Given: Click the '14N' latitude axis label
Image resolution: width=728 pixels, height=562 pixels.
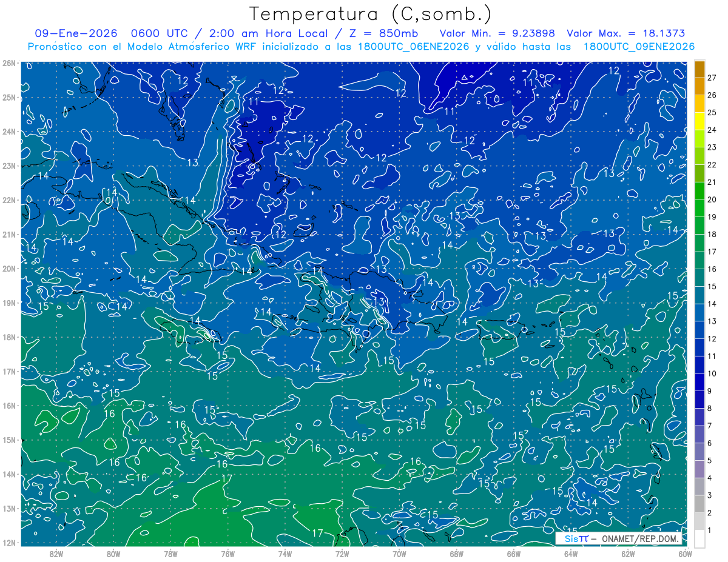Looking at the screenshot, I should click(8, 474).
